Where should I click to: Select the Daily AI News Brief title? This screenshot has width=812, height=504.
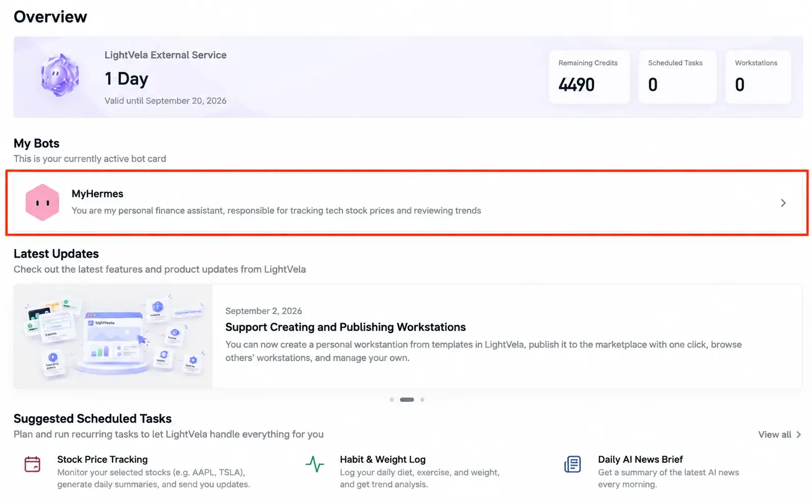tap(641, 459)
